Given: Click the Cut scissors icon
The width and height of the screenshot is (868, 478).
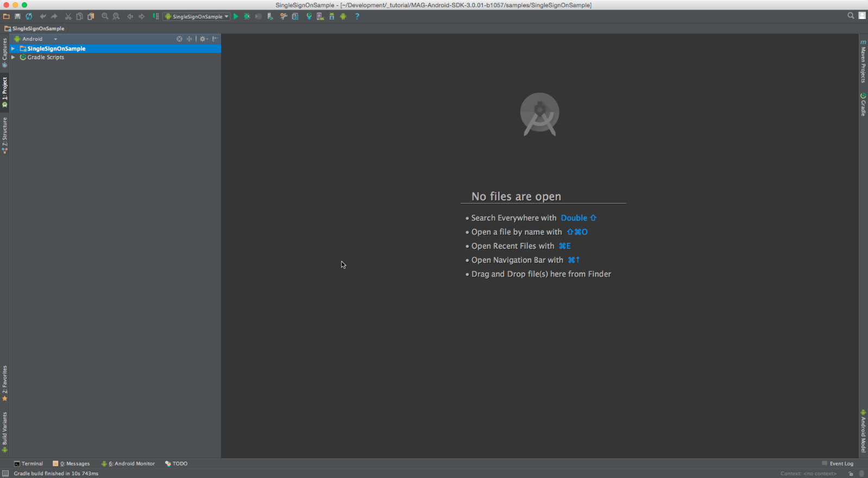Looking at the screenshot, I should click(68, 16).
